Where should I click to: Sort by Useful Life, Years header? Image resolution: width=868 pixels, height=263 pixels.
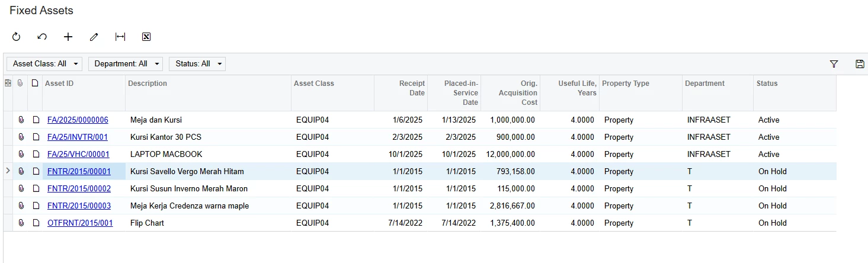tap(569, 93)
